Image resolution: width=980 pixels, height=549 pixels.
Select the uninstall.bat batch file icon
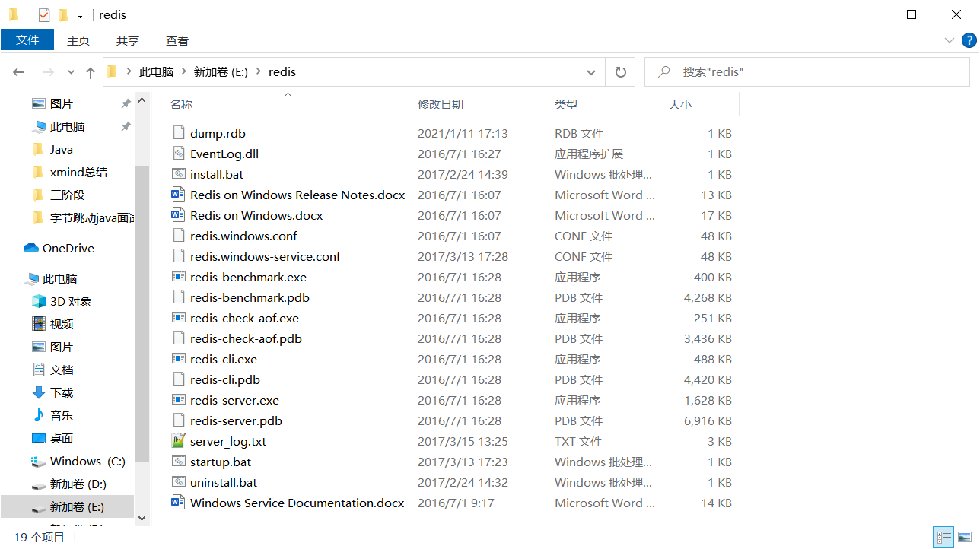[x=179, y=482]
